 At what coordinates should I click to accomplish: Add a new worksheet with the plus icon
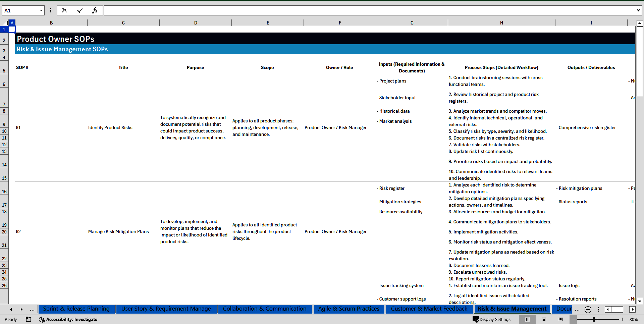(588, 309)
